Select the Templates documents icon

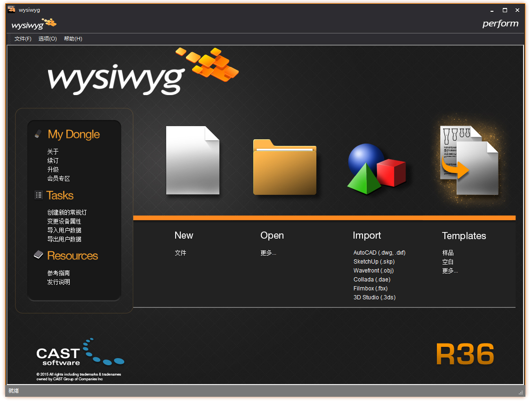coord(468,160)
